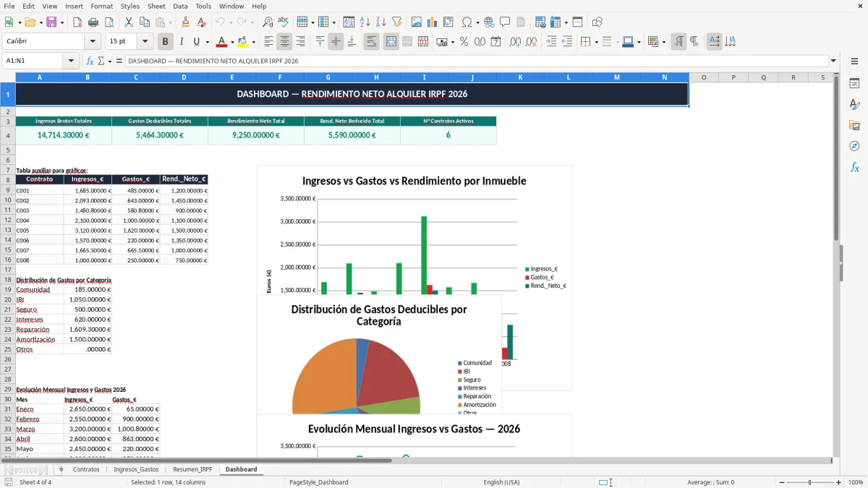Toggle Wrap Text
Image resolution: width=868 pixels, height=488 pixels.
pos(371,42)
